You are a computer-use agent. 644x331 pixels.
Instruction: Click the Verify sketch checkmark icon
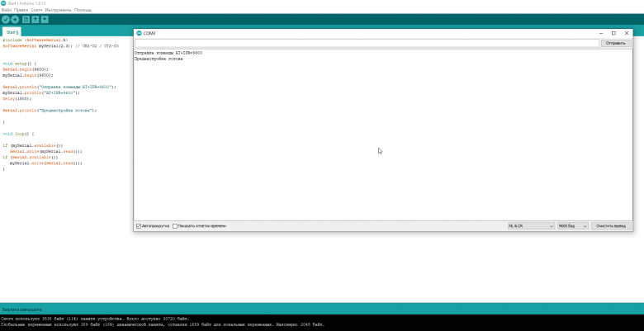point(6,18)
